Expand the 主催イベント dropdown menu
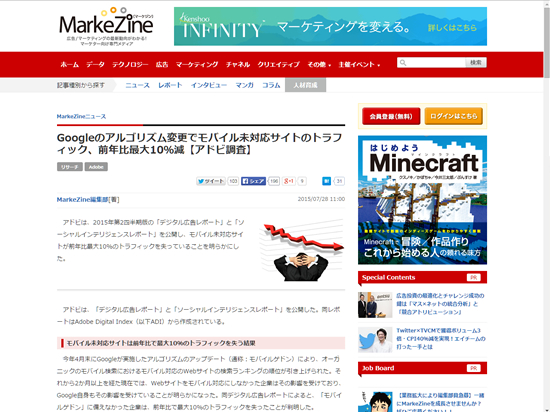The height and width of the screenshot is (412, 550). point(359,65)
